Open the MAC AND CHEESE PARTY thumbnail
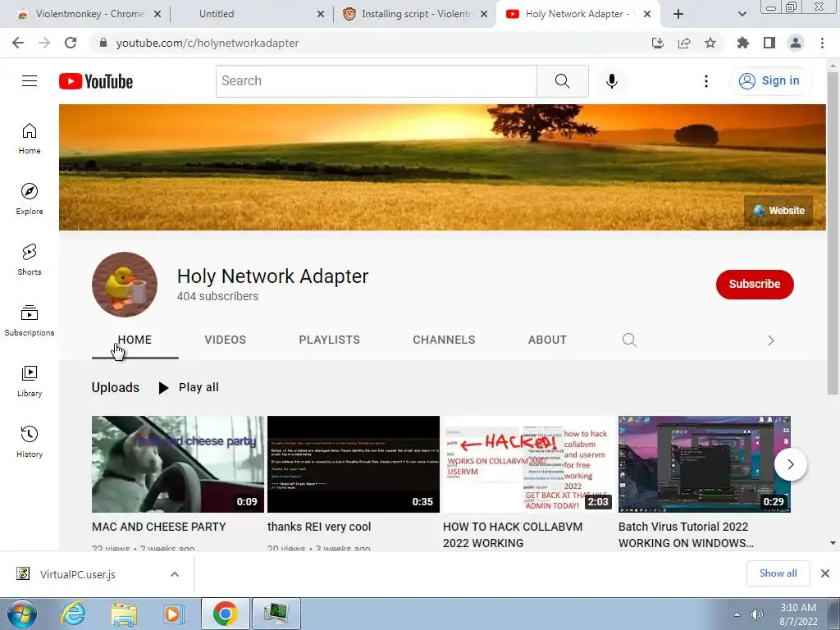This screenshot has width=840, height=630. pos(178,464)
